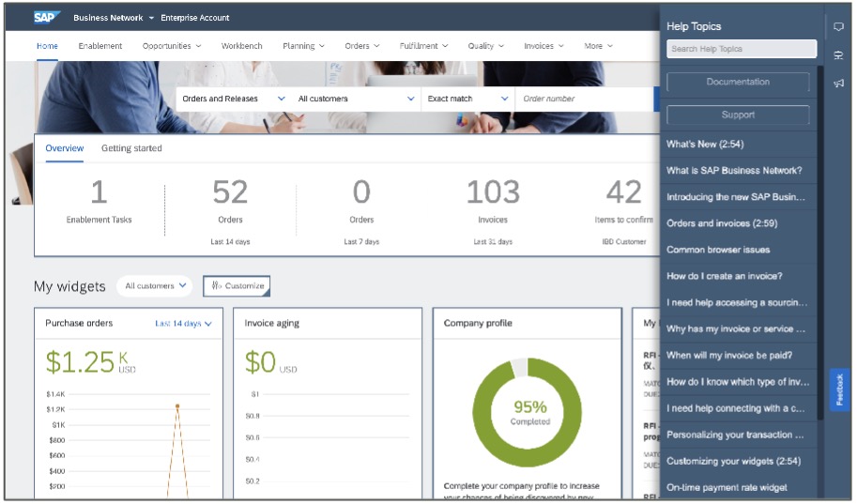Open Personalizing your transaction topic

point(739,435)
